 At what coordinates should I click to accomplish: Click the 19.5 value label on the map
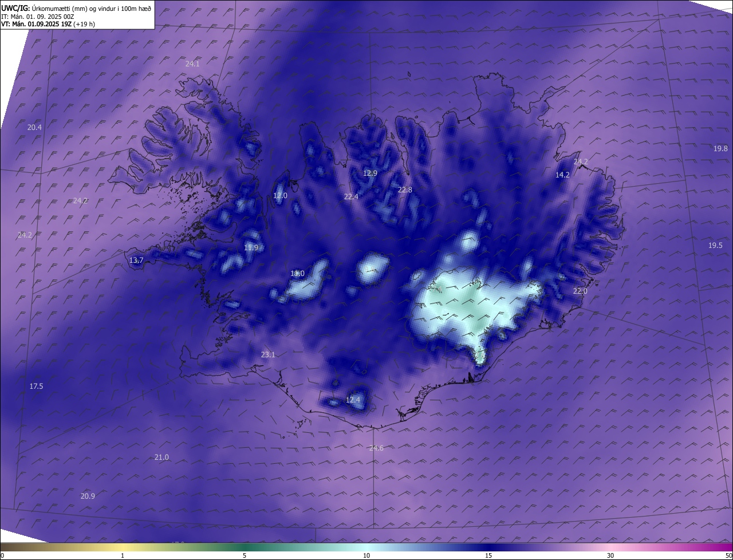(715, 245)
